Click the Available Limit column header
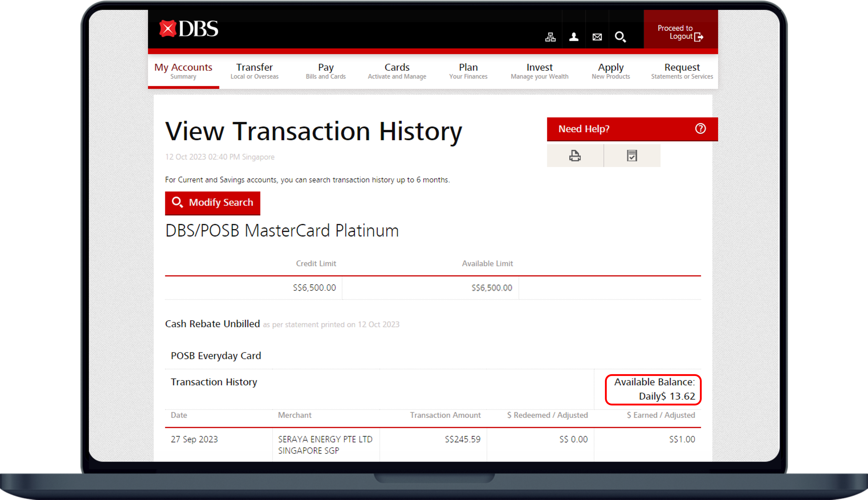Screen dimensions: 868x500 [x=487, y=263]
